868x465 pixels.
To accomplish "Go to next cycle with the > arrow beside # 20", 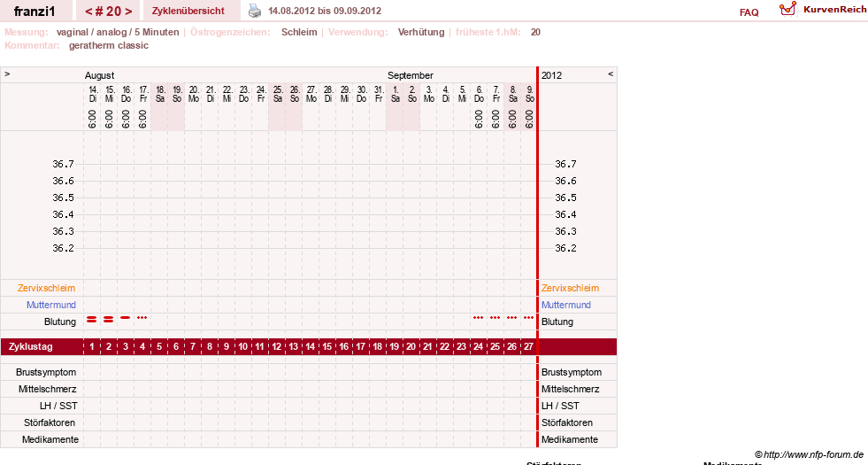I will tap(128, 12).
